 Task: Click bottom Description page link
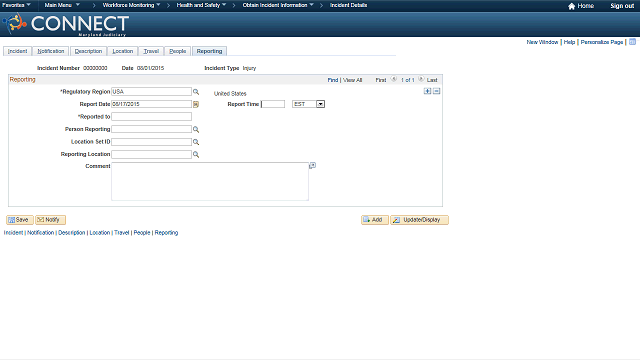pyautogui.click(x=71, y=233)
